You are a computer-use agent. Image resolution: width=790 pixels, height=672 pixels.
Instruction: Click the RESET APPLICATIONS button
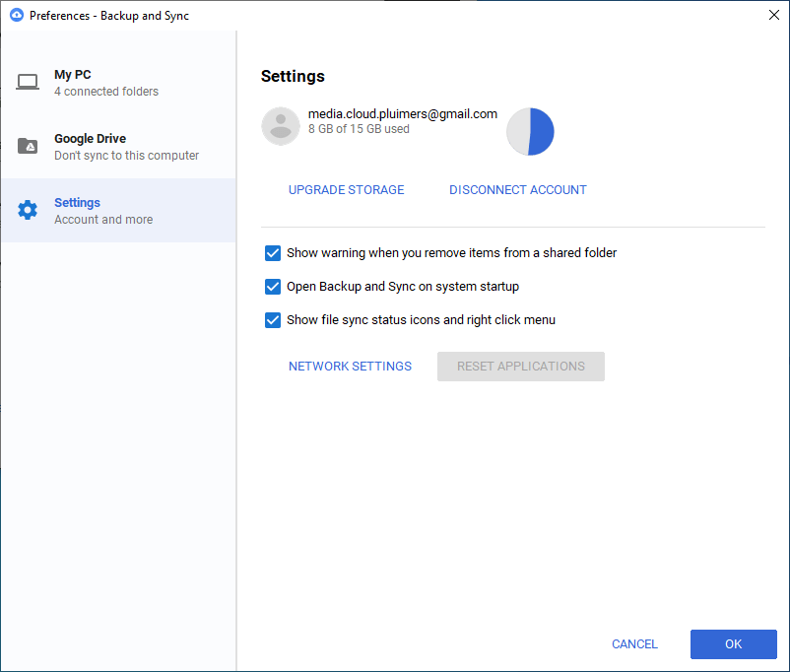pos(520,366)
